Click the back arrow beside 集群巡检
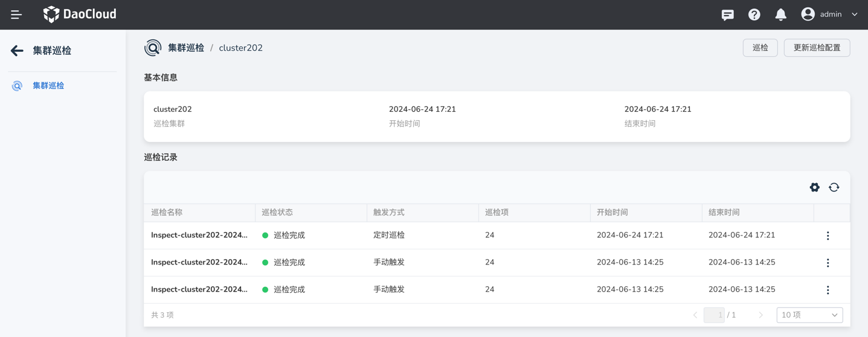 [x=17, y=51]
